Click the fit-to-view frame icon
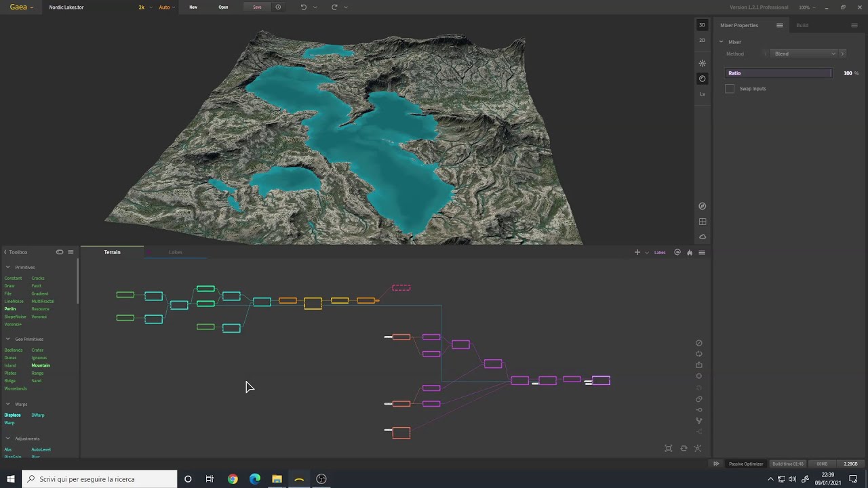This screenshot has width=868, height=488. pos(669,448)
